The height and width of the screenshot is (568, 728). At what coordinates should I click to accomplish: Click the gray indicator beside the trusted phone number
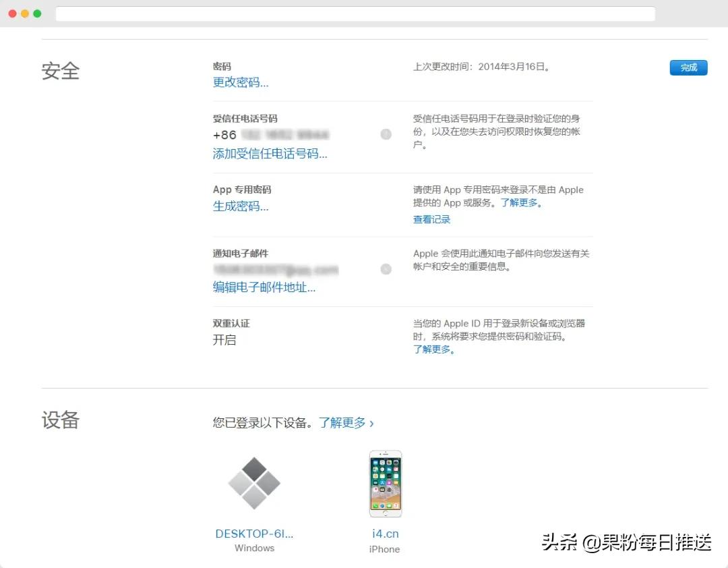386,135
